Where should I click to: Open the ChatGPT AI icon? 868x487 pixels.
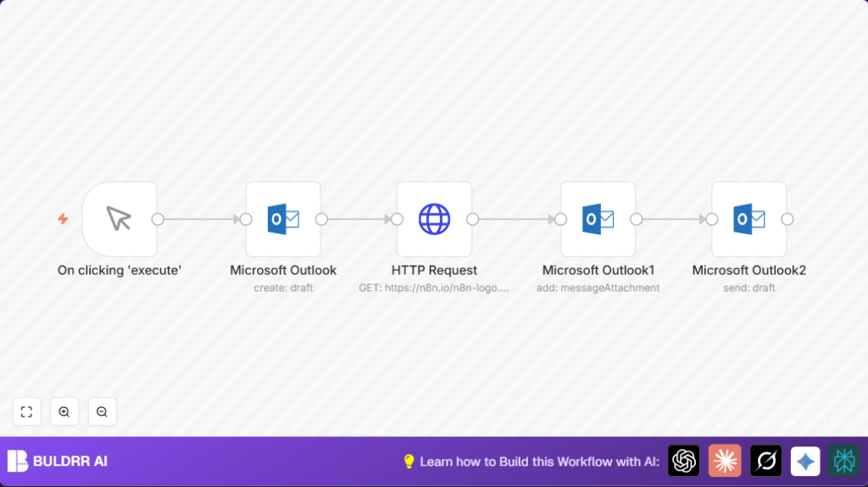coord(684,461)
